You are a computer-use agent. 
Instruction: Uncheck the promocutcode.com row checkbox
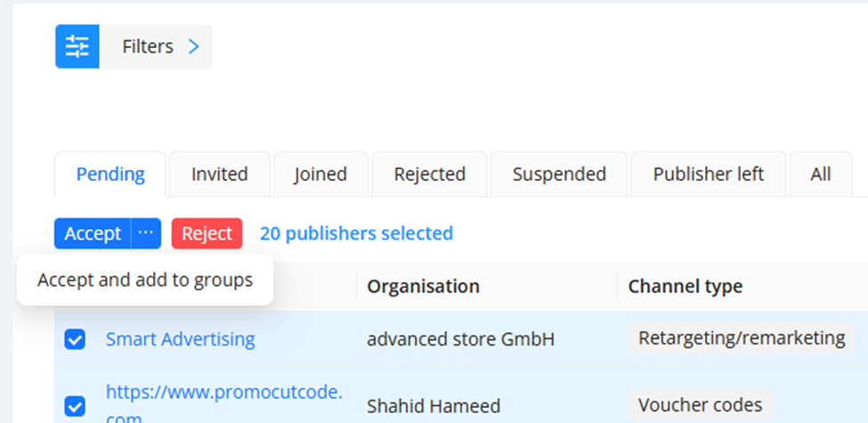click(75, 406)
